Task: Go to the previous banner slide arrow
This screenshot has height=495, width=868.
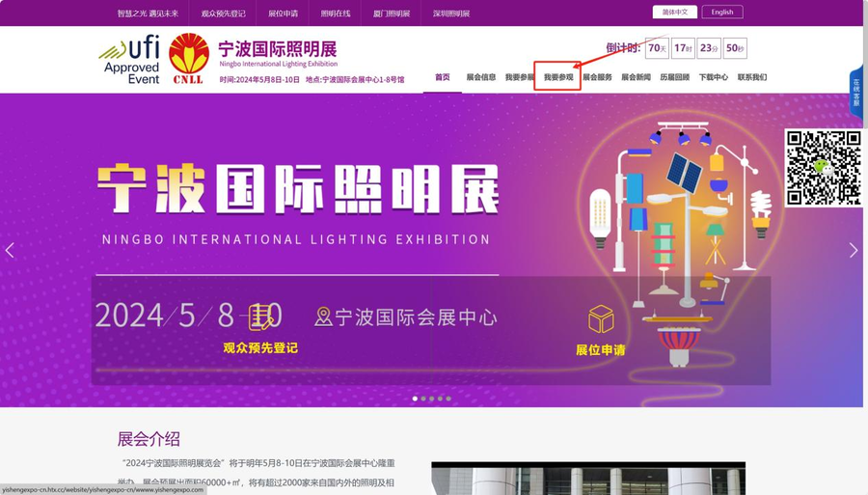Action: tap(10, 250)
